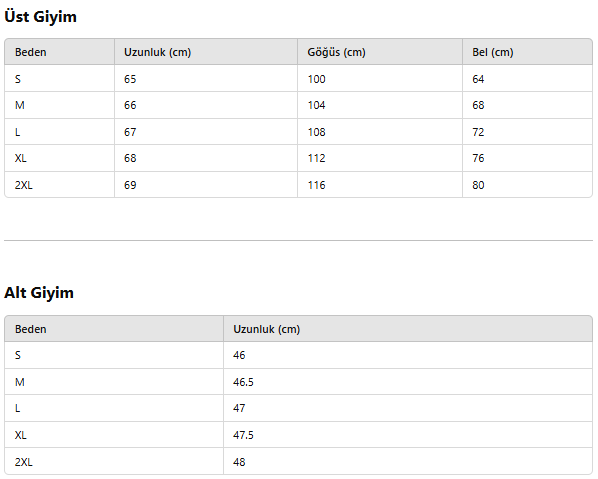Click the chest value 104 for size M
Image resolution: width=598 pixels, height=479 pixels.
point(317,105)
